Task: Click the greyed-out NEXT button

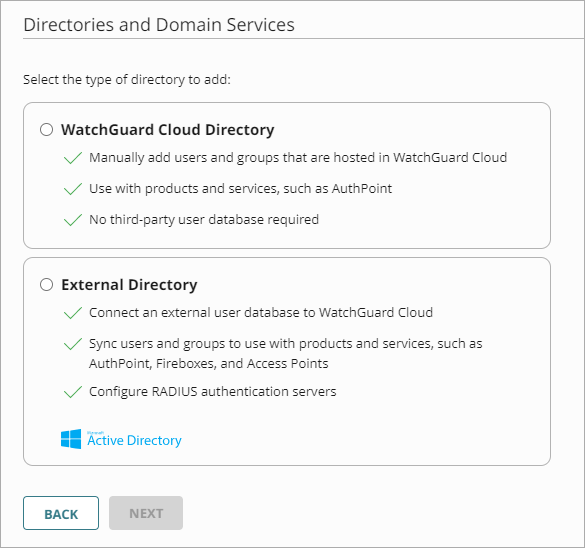Action: point(146,513)
